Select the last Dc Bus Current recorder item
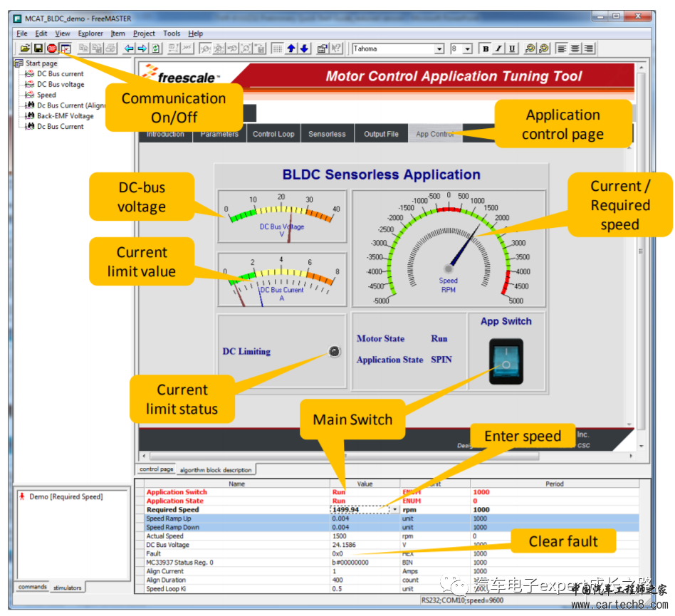Screen dimensions: 675x616 [61, 126]
